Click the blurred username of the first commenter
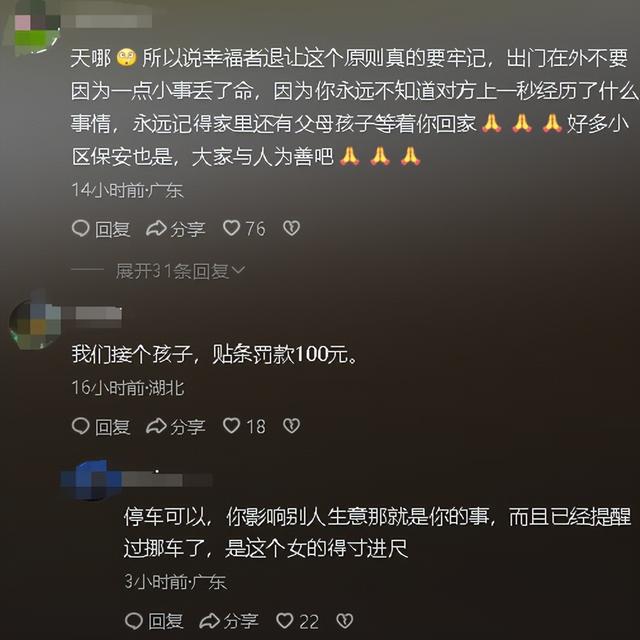 [110, 21]
